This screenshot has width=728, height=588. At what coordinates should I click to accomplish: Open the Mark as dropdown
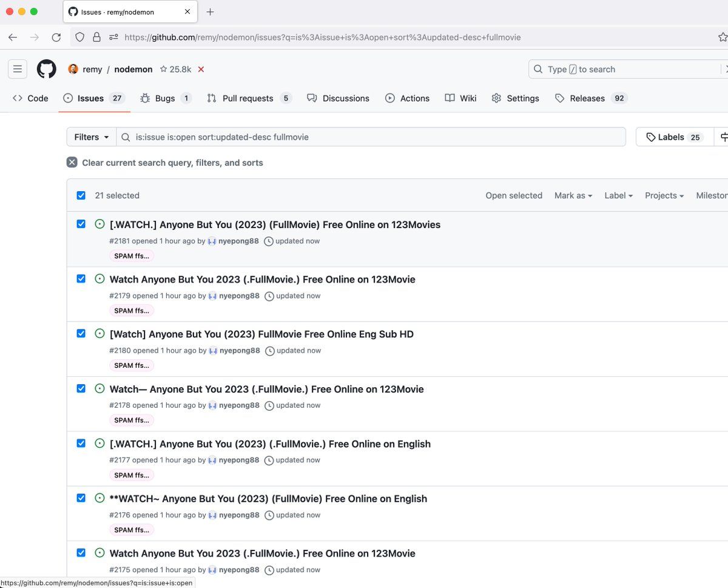pos(573,195)
